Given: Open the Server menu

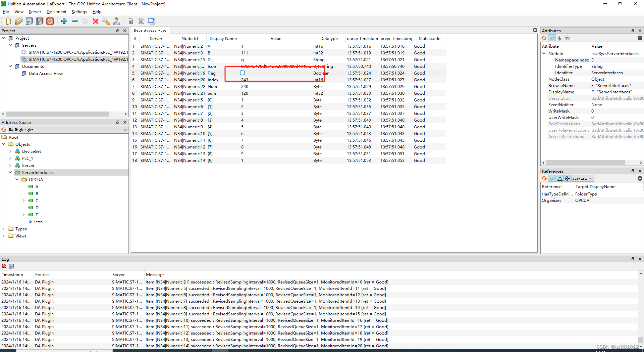Looking at the screenshot, I should [35, 12].
